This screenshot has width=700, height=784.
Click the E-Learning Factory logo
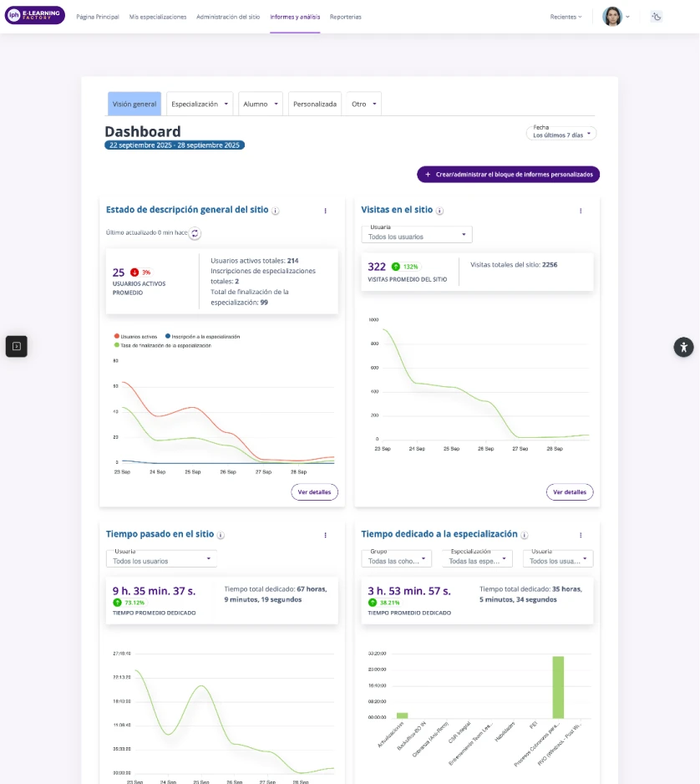(35, 16)
